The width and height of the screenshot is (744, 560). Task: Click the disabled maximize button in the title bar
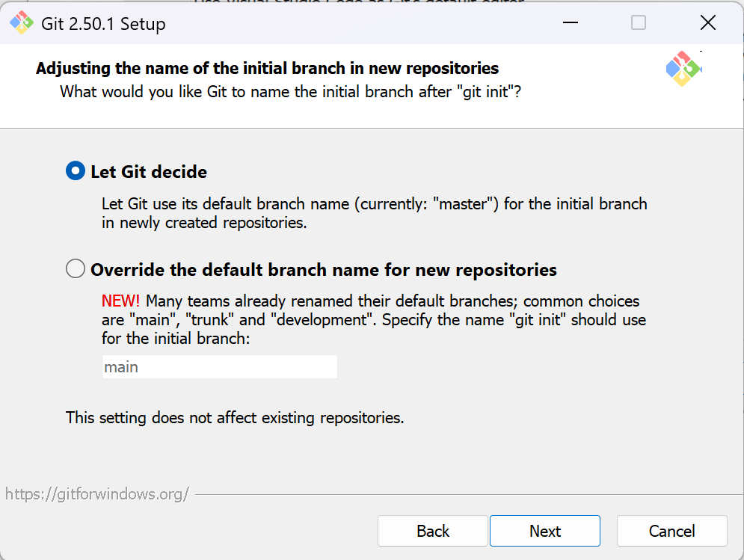point(638,22)
